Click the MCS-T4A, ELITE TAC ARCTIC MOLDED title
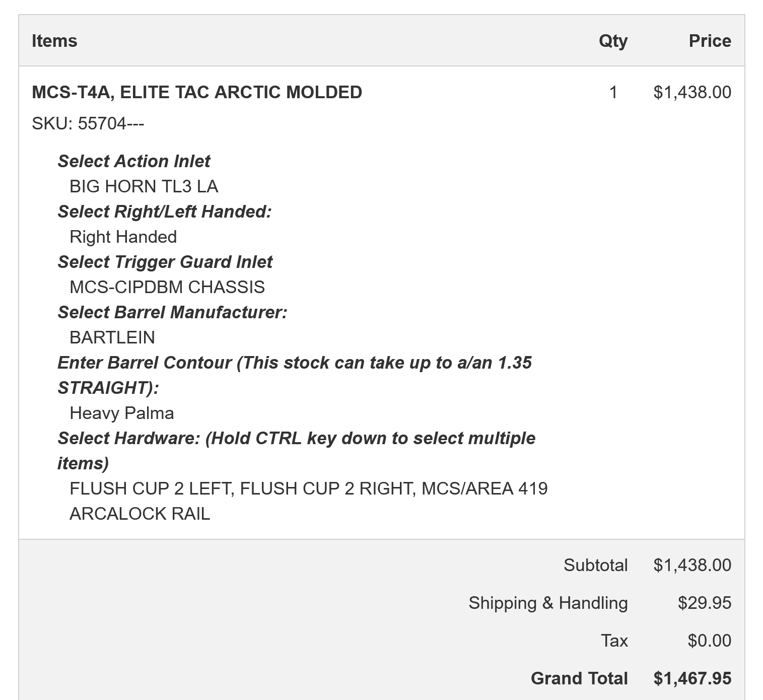The image size is (763, 700). coord(197,92)
